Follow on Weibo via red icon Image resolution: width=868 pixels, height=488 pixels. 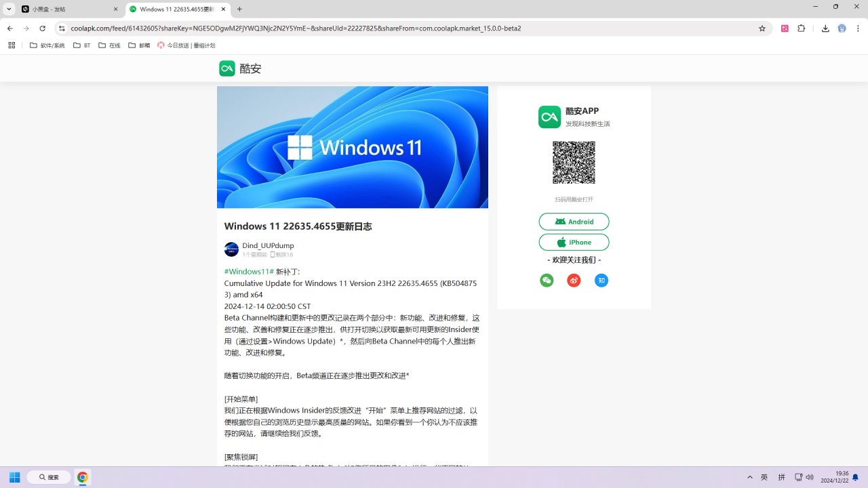574,281
